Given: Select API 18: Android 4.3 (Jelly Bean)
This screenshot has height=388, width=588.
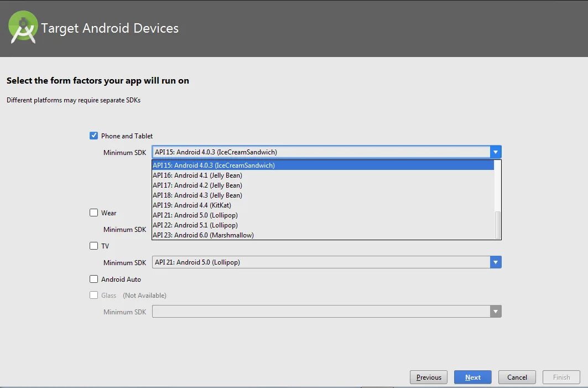Looking at the screenshot, I should [x=323, y=195].
